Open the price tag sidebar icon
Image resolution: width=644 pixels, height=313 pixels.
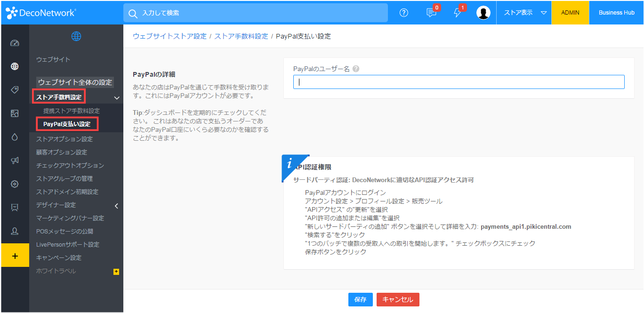pos(15,90)
